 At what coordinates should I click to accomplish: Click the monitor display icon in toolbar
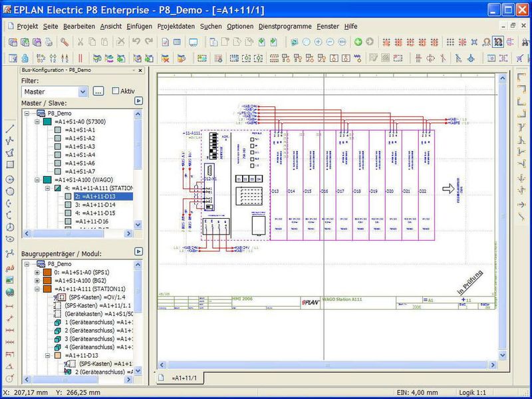coord(194,42)
